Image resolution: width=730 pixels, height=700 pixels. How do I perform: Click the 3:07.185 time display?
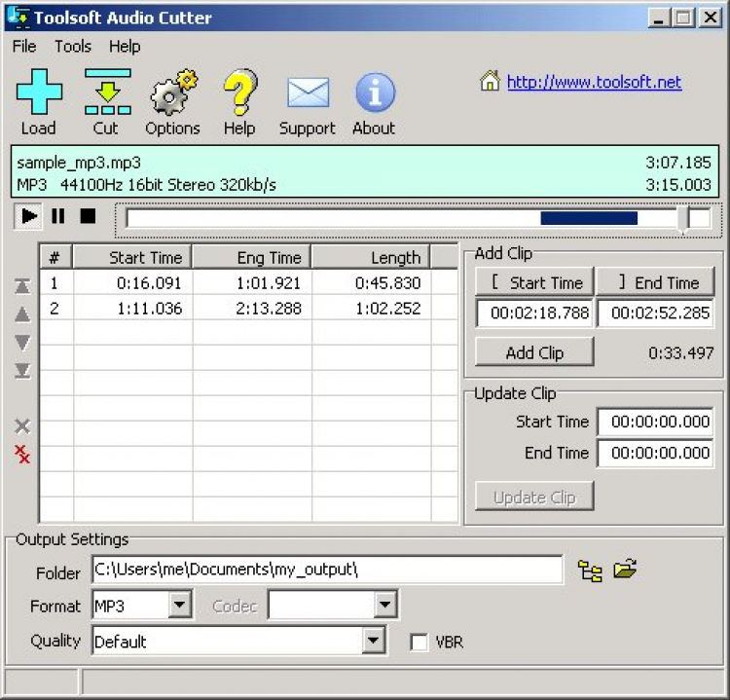coord(677,163)
